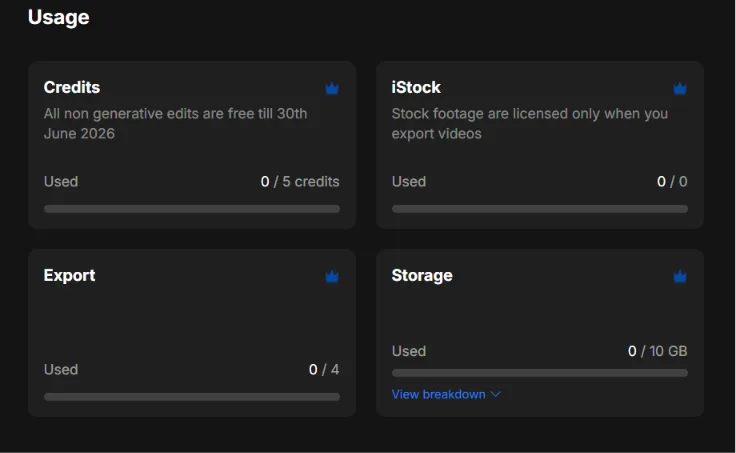This screenshot has width=736, height=453.
Task: Click the Storage usage progress bar
Action: tap(540, 373)
